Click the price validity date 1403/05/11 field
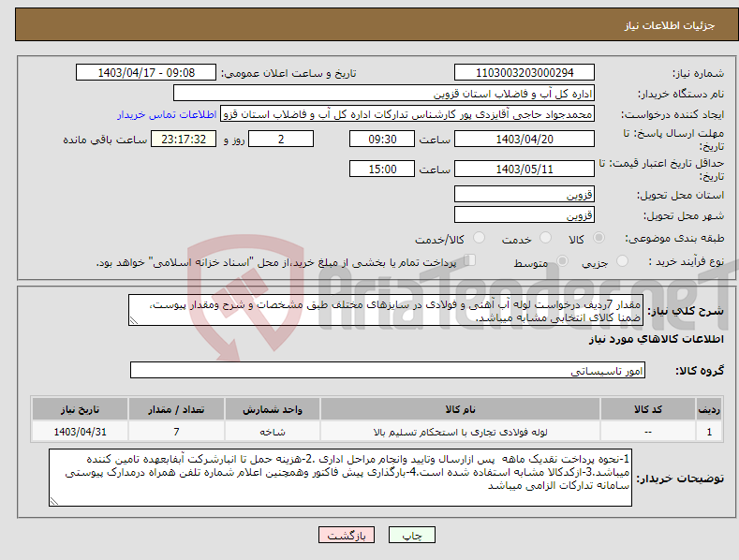Screen dimensions: 739x560 tap(525, 169)
